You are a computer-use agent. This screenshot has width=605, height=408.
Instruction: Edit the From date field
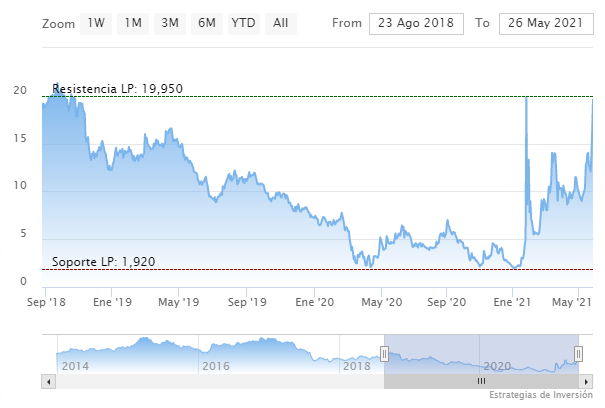(416, 23)
